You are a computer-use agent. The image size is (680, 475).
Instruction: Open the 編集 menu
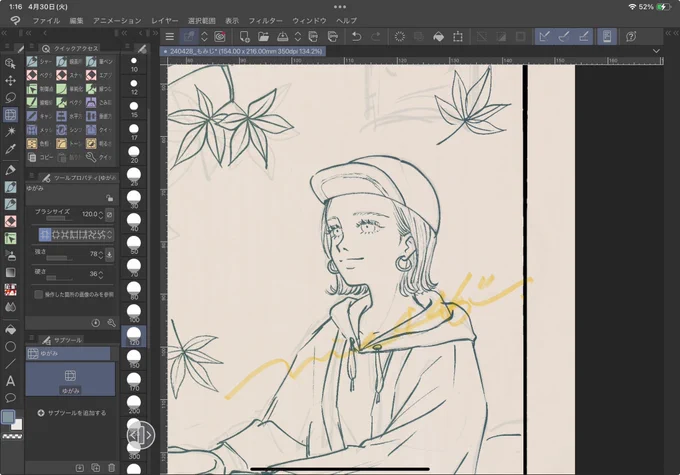(x=76, y=20)
